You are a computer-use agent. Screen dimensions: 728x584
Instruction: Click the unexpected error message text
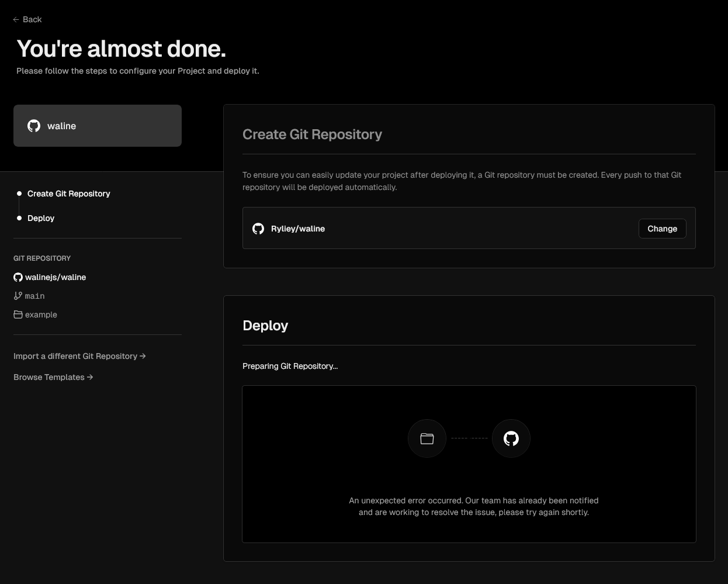pyautogui.click(x=473, y=506)
